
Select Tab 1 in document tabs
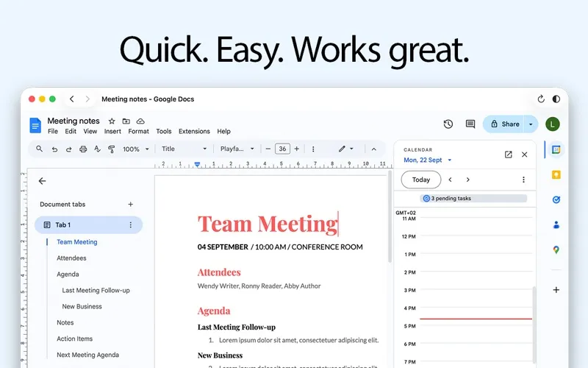coord(88,224)
